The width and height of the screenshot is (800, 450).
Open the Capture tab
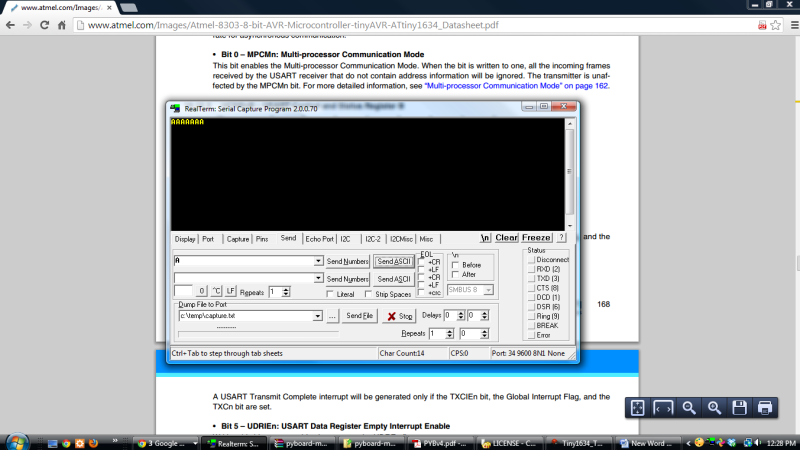(x=238, y=239)
